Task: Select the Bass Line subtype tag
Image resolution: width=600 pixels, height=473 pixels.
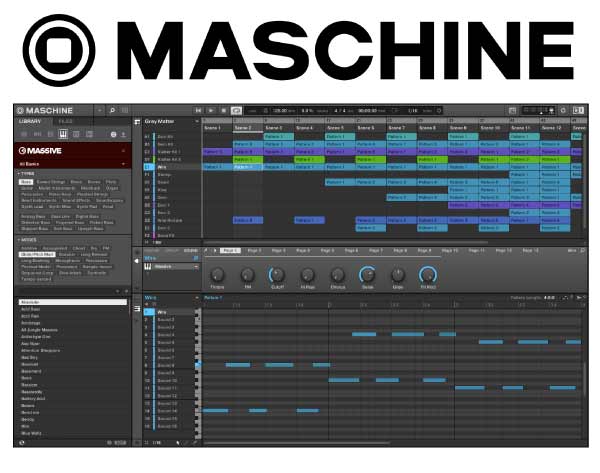Action: [60, 217]
